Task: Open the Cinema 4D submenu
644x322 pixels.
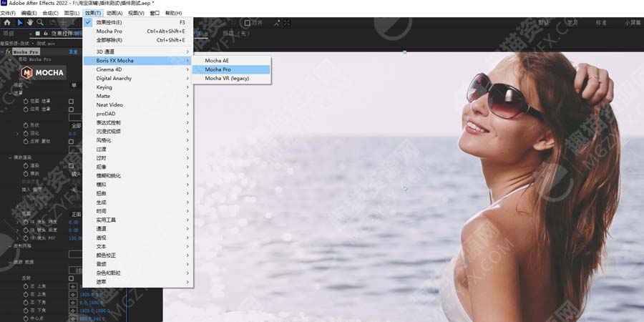Action: pos(137,69)
